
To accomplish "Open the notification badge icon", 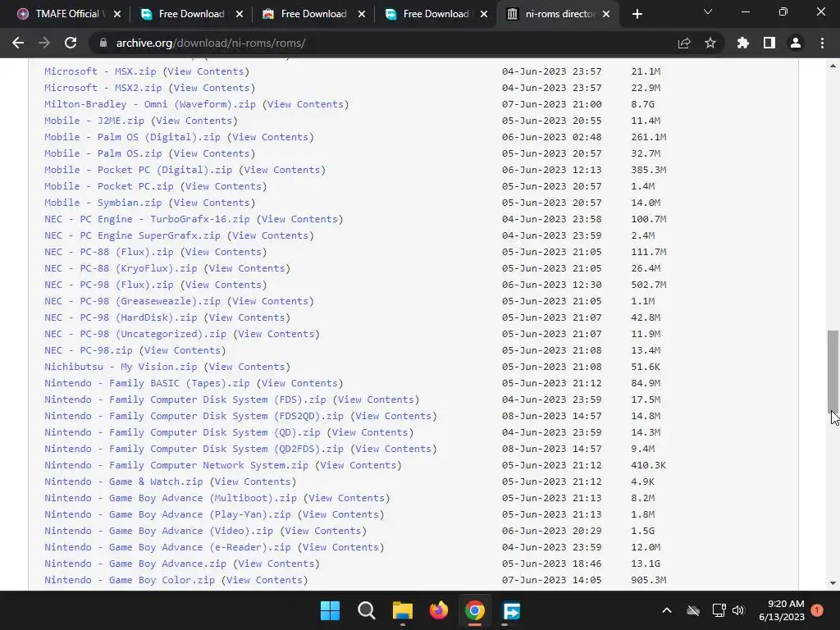I will [x=817, y=610].
